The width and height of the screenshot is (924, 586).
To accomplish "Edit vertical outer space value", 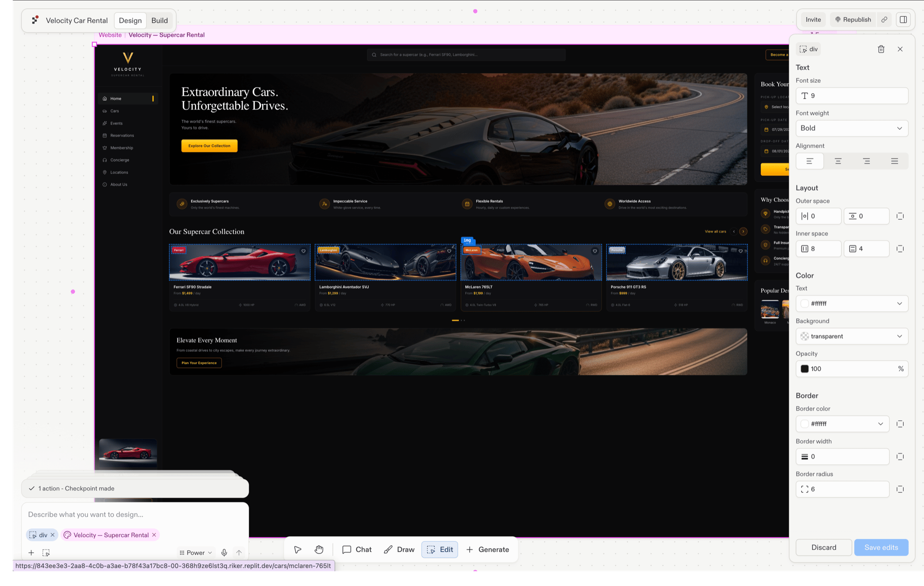I will [x=867, y=216].
